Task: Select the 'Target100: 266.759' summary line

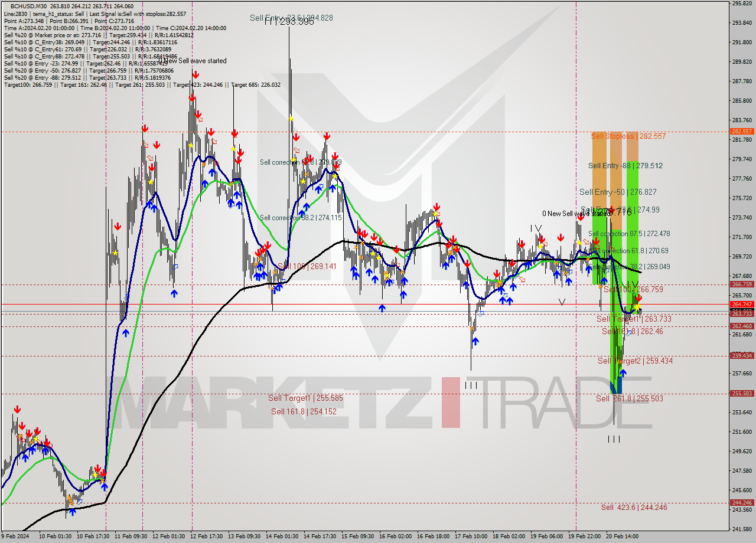Action: tap(142, 84)
